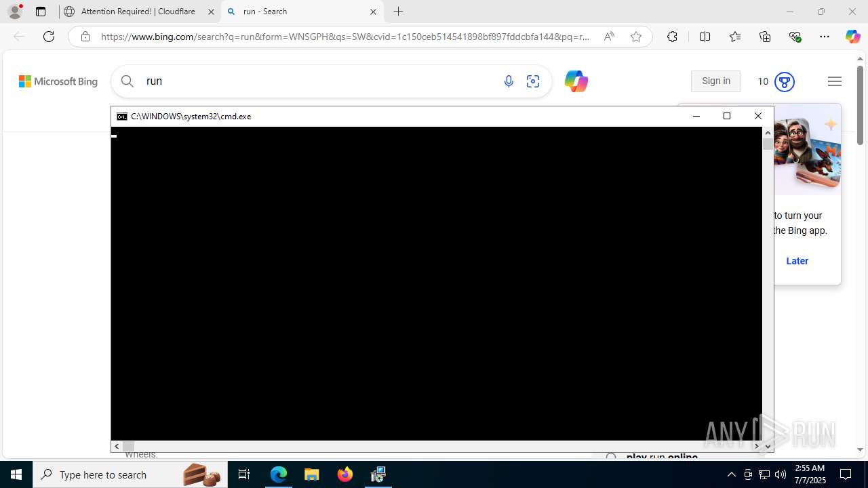Click cmd horizontal scrollbar left arrow

click(x=117, y=446)
